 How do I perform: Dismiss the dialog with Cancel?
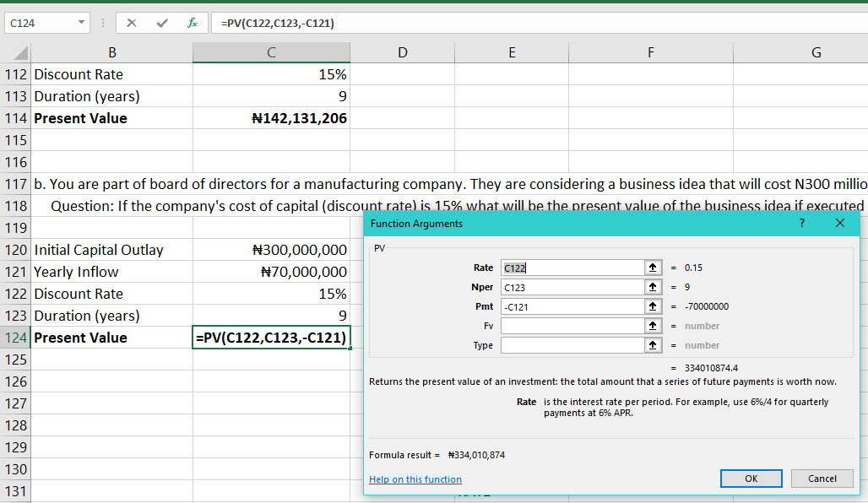tap(822, 479)
